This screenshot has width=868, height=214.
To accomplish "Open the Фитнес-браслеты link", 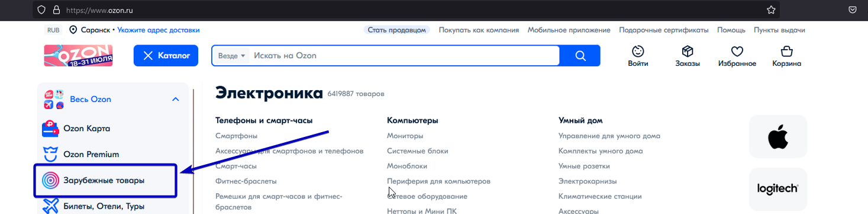I will click(x=246, y=181).
